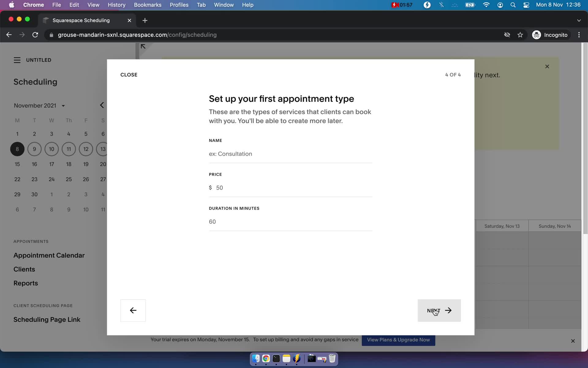Click the PRICE input field

pyautogui.click(x=290, y=187)
